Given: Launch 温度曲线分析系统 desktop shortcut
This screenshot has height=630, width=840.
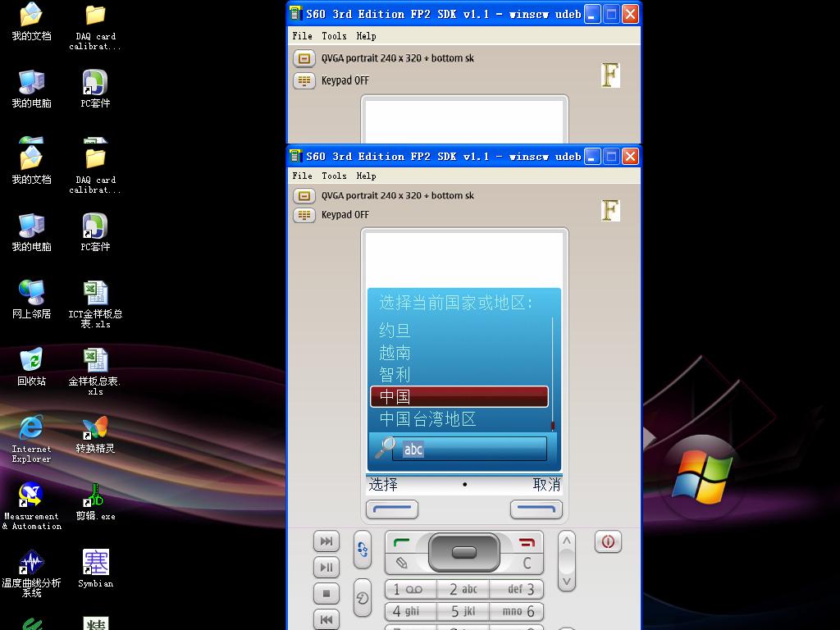Looking at the screenshot, I should click(32, 573).
